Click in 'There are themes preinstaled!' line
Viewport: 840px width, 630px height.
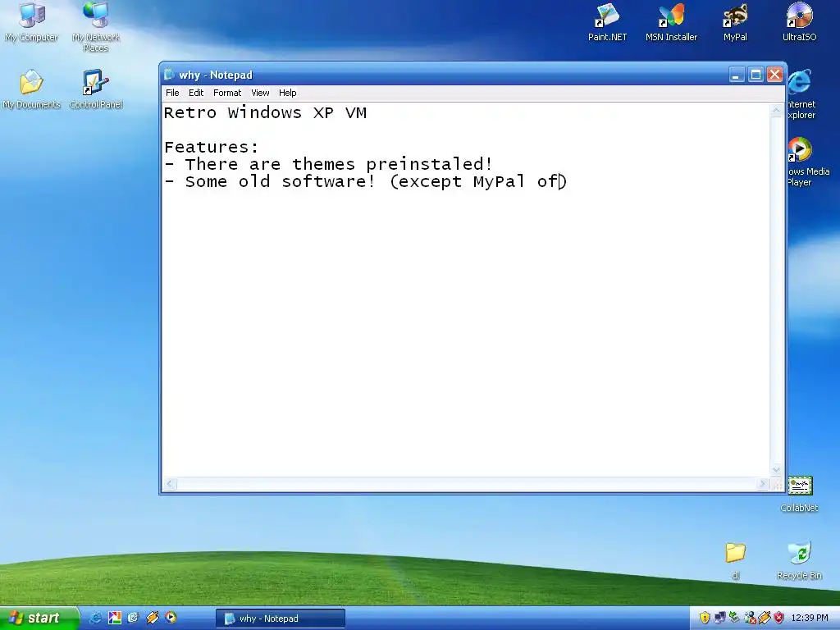[x=328, y=164]
